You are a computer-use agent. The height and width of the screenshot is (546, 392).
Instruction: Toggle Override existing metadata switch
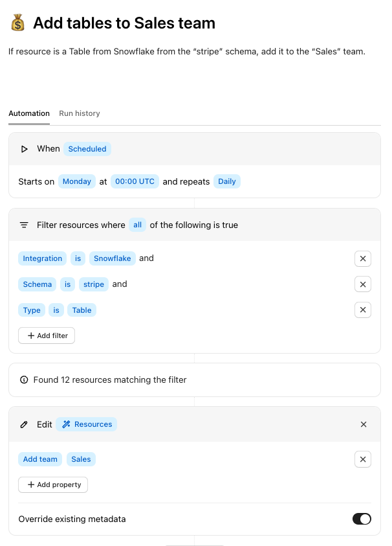(362, 519)
